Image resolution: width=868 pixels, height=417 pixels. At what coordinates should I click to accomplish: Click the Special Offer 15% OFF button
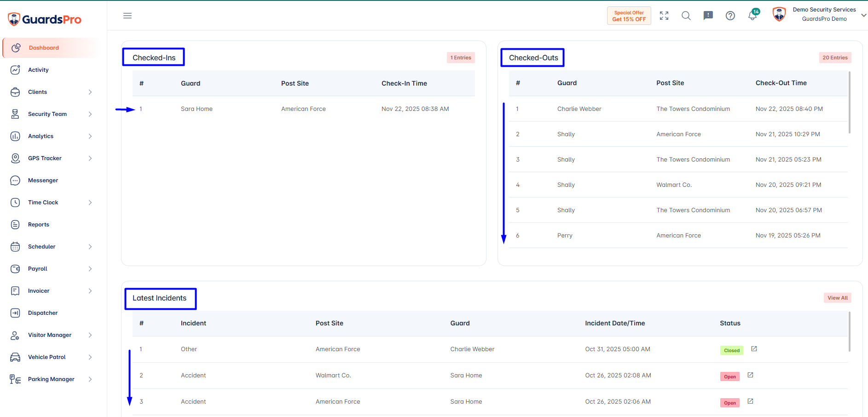coord(629,16)
